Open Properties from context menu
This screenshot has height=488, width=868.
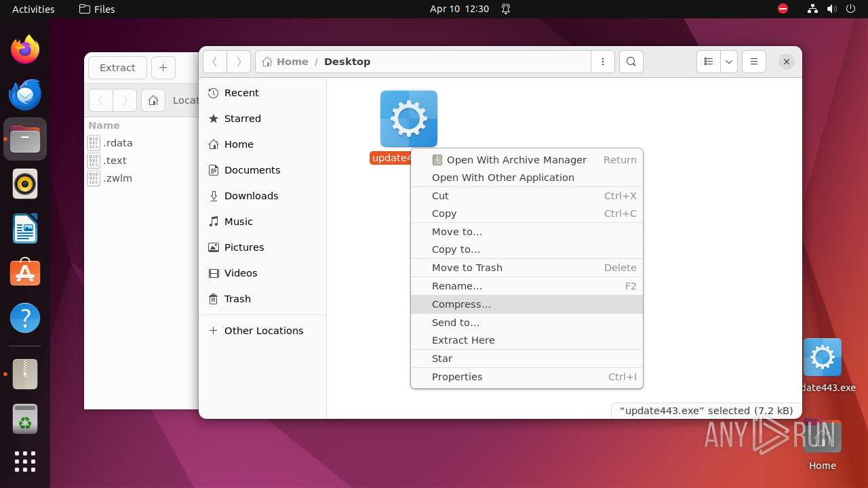(527, 377)
